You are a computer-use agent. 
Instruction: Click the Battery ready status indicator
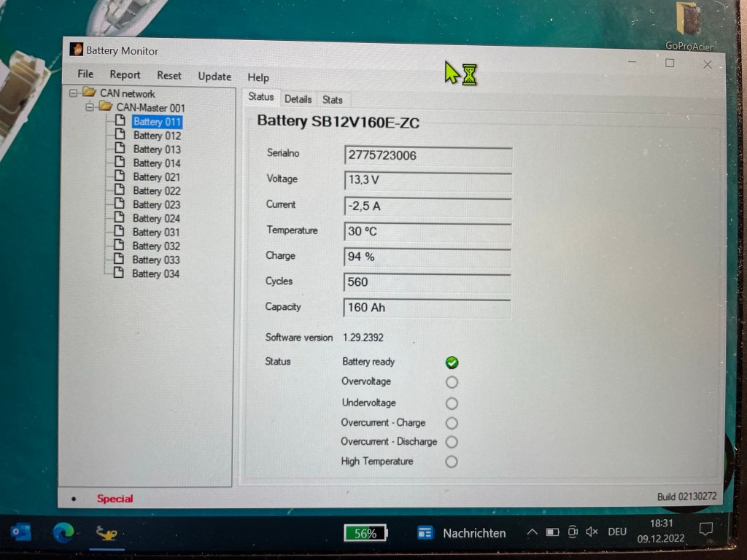452,362
